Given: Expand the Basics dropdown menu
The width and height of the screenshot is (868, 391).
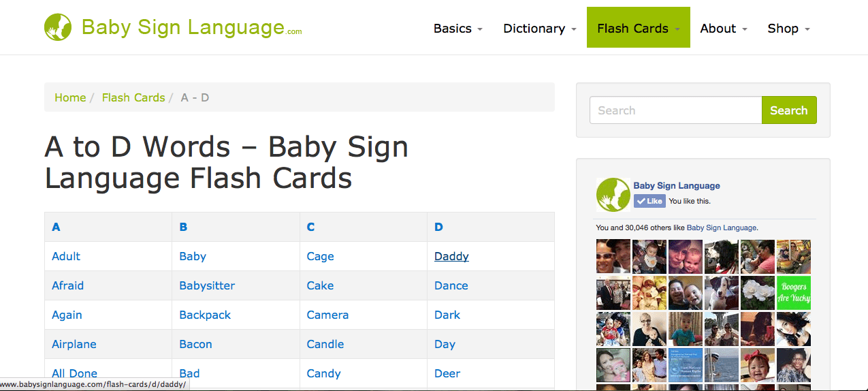Looking at the screenshot, I should 458,29.
